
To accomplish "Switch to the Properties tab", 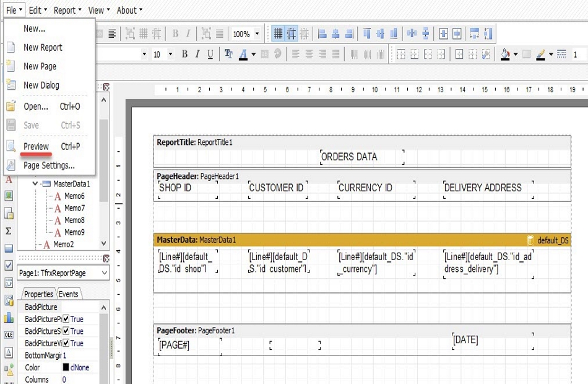I will (38, 294).
